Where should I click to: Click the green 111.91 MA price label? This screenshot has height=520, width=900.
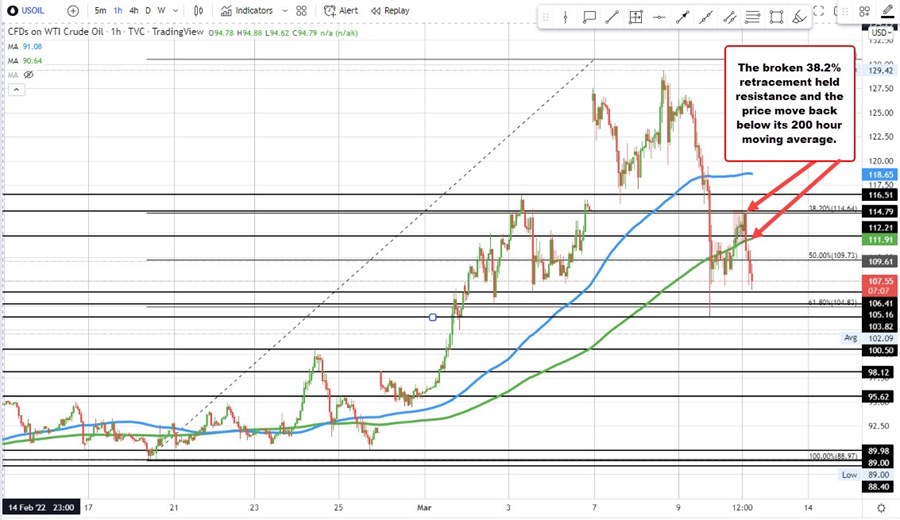click(880, 239)
